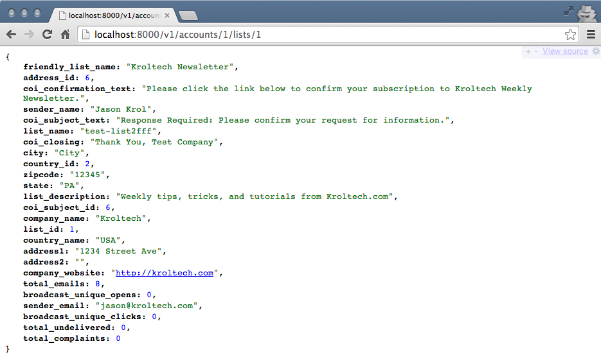Click the company_website key
This screenshot has height=364, width=601.
click(x=62, y=273)
